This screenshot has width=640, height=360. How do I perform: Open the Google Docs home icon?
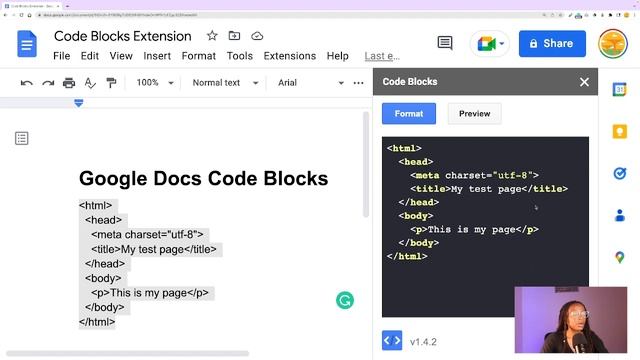click(27, 44)
